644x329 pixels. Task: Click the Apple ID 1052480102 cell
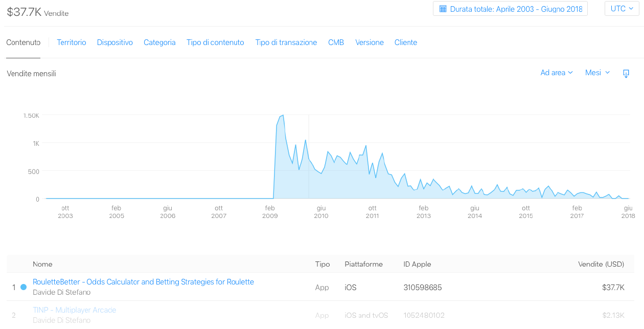[x=424, y=315]
